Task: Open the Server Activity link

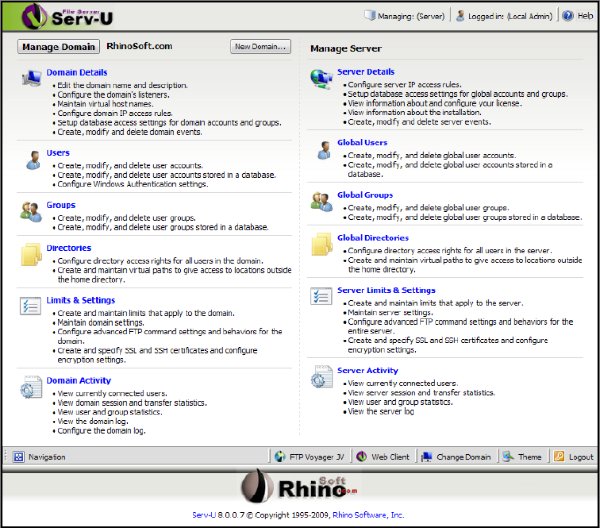Action: (368, 370)
